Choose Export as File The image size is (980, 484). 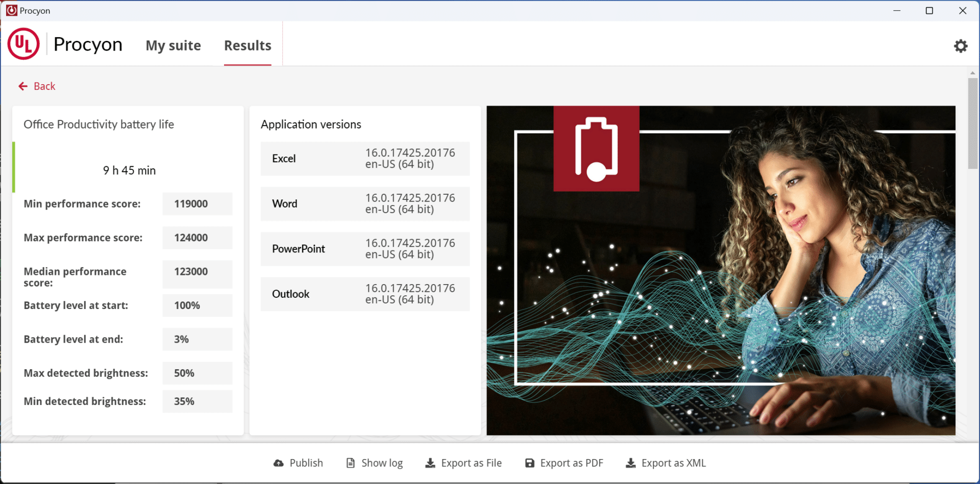point(463,463)
